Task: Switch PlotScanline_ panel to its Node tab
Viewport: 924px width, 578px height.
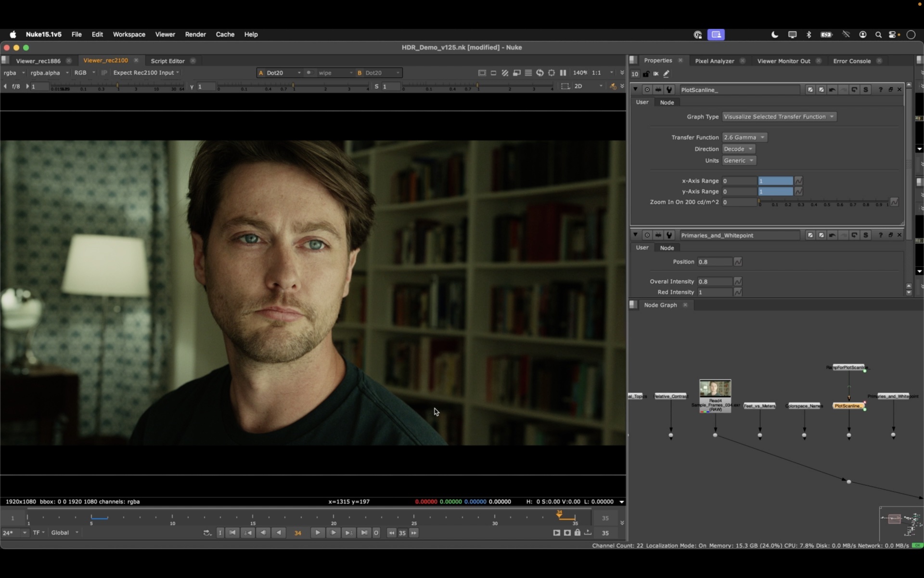Action: [667, 102]
